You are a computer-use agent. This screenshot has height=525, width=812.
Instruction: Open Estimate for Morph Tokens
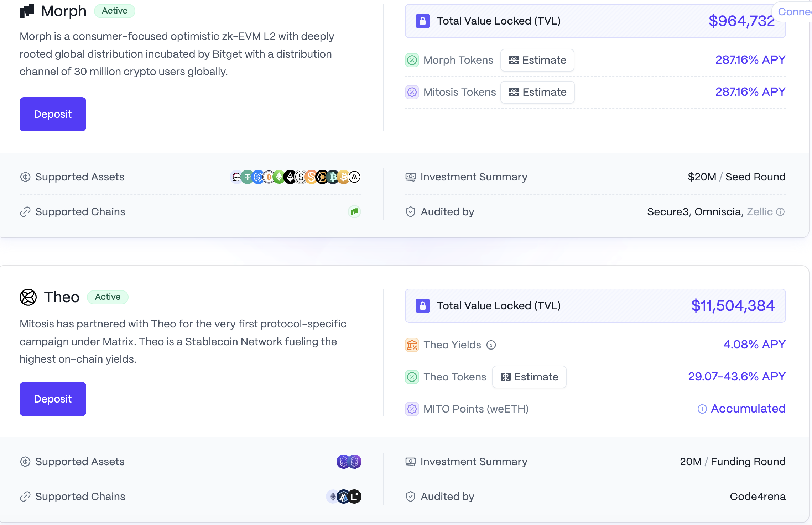pyautogui.click(x=537, y=60)
